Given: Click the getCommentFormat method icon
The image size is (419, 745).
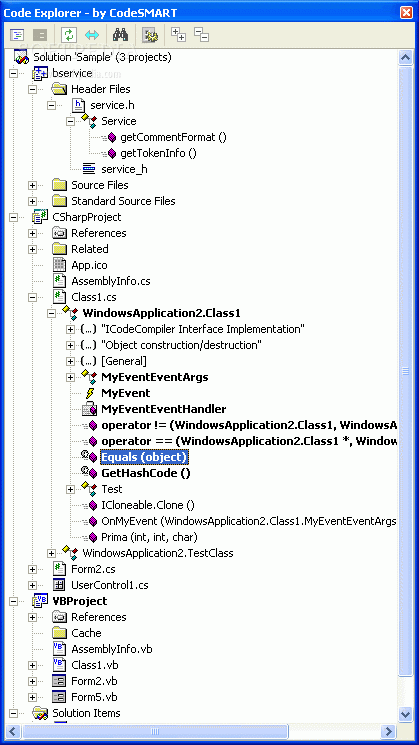Looking at the screenshot, I should (112, 137).
